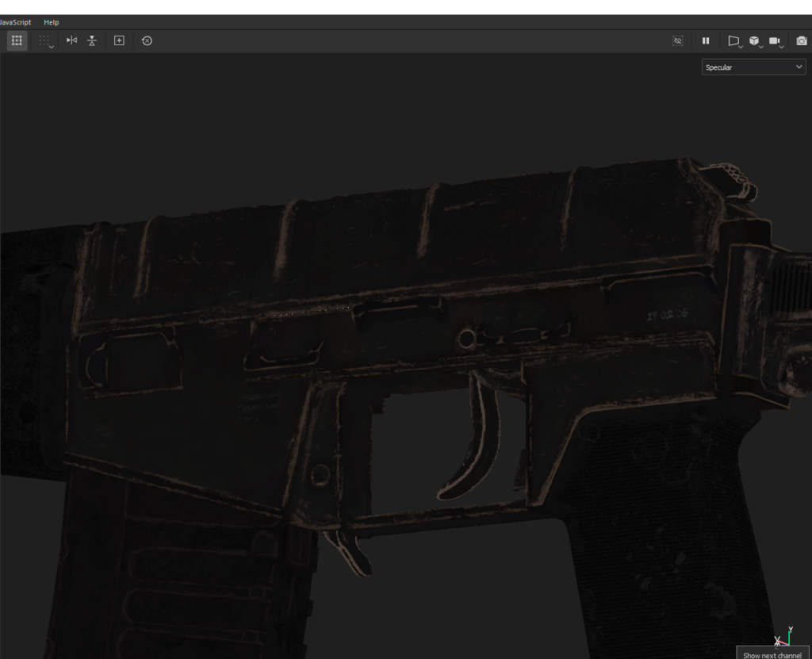812x659 pixels.
Task: Select the perspective projection icon
Action: click(x=733, y=40)
